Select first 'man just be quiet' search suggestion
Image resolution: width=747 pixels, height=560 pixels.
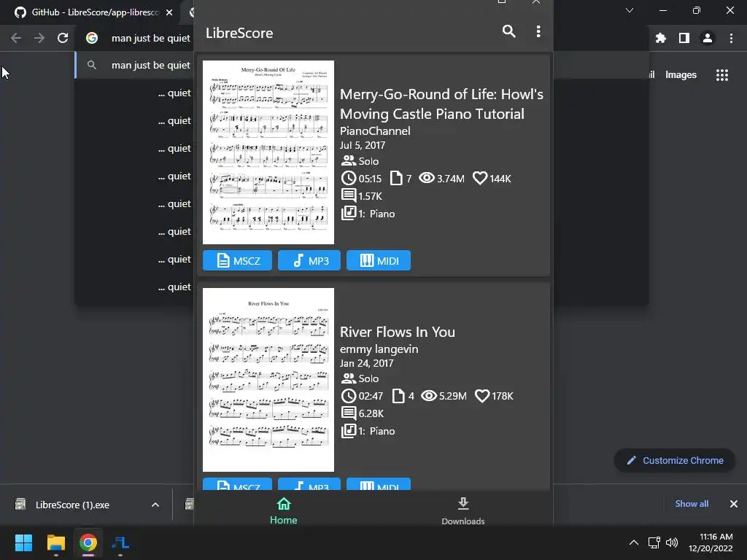[x=134, y=65]
